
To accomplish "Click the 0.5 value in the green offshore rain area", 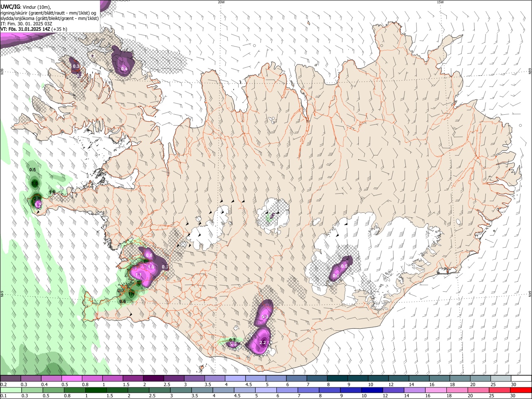I will coord(32,170).
